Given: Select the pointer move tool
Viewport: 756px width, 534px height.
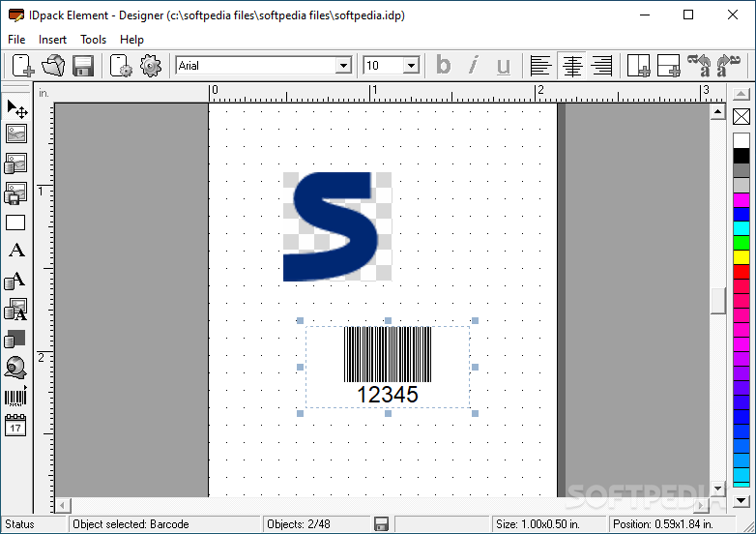Looking at the screenshot, I should point(16,109).
